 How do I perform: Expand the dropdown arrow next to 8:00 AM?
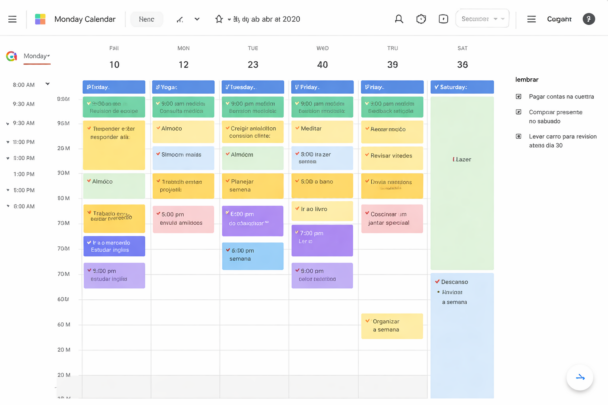[47, 85]
